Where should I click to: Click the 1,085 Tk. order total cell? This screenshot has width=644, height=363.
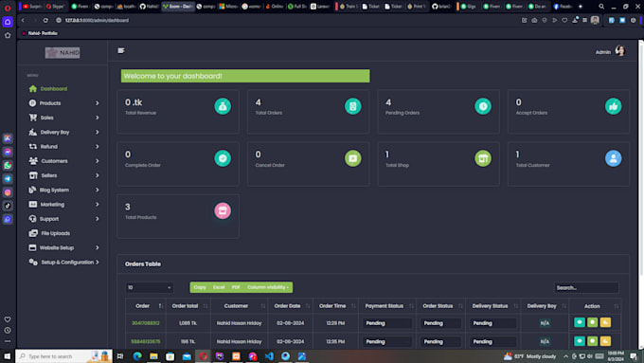(x=188, y=323)
